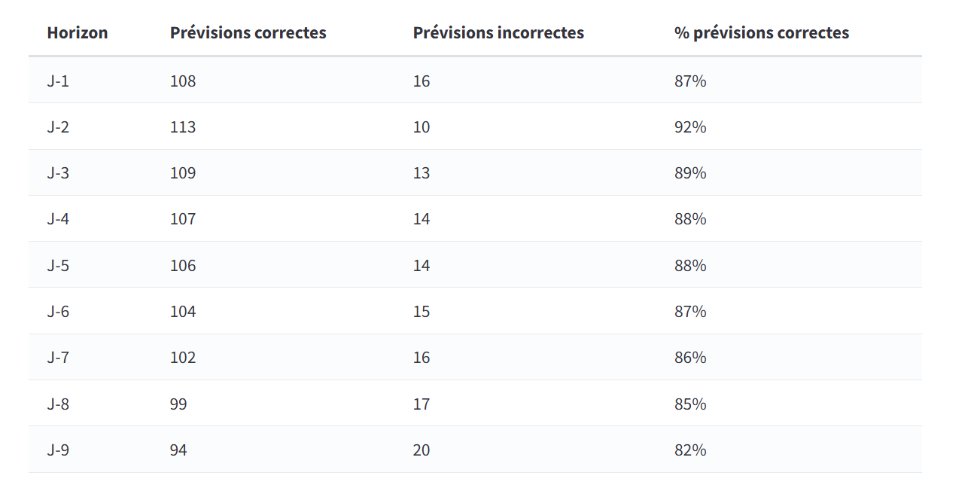
Task: Click the correct forecasts value 113
Action: tap(183, 127)
